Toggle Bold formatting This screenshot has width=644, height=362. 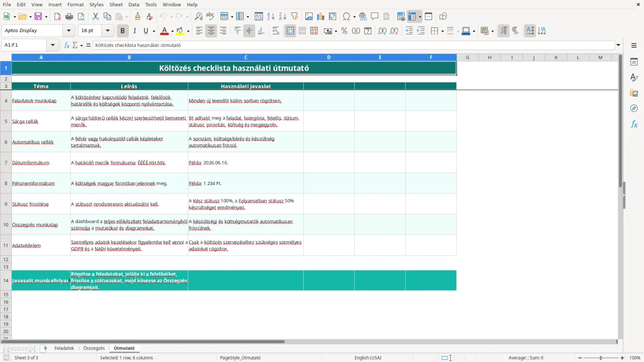pos(123,31)
